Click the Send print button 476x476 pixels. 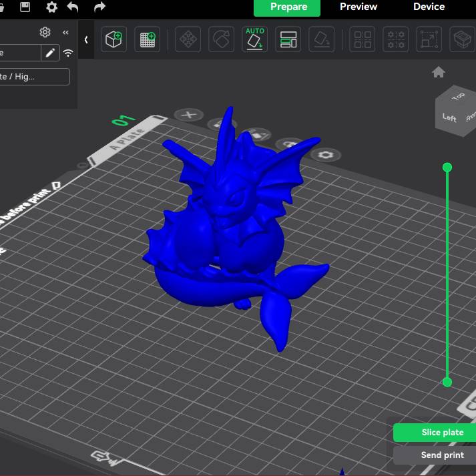435,455
